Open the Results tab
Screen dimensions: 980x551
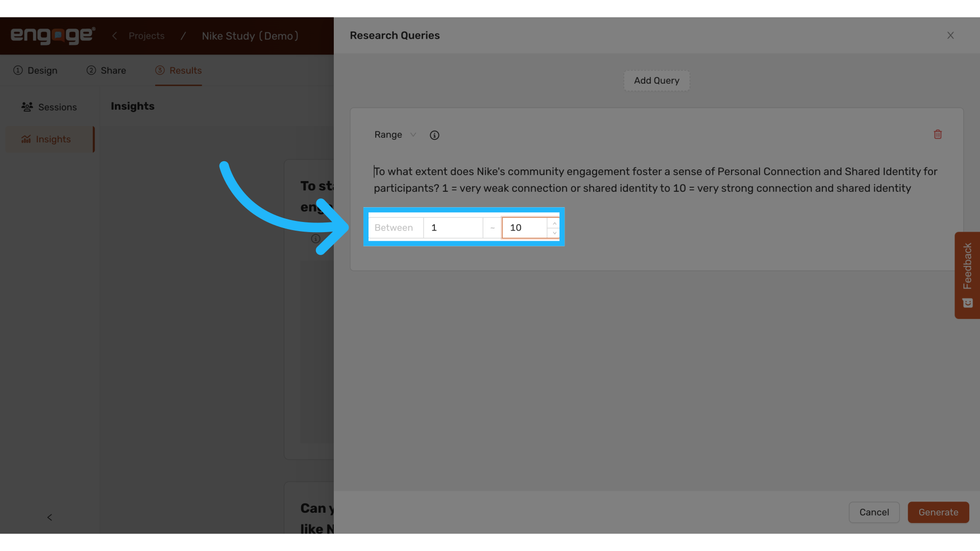point(179,70)
